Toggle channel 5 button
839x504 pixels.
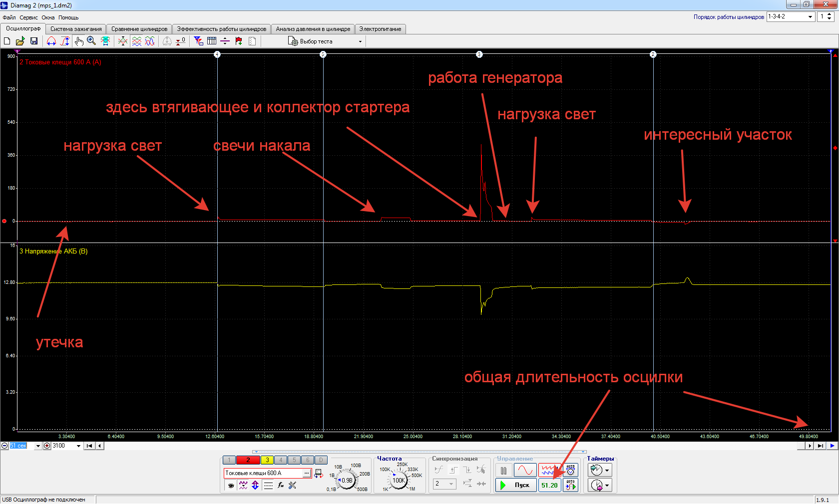click(x=294, y=460)
